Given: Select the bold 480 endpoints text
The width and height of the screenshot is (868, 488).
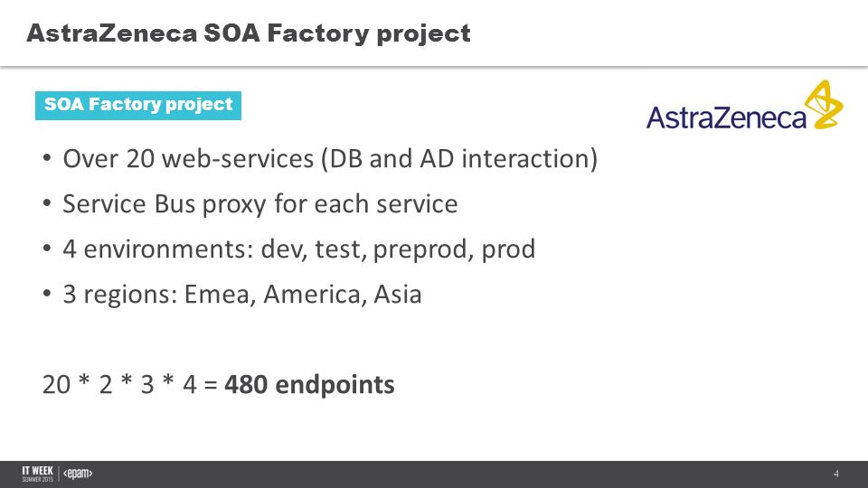Looking at the screenshot, I should point(309,384).
